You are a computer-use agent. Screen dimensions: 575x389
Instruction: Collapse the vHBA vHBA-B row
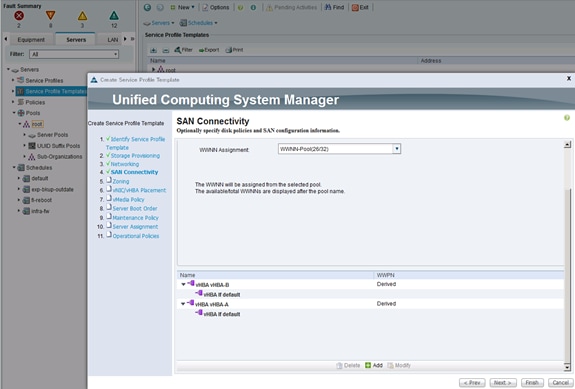tap(183, 285)
